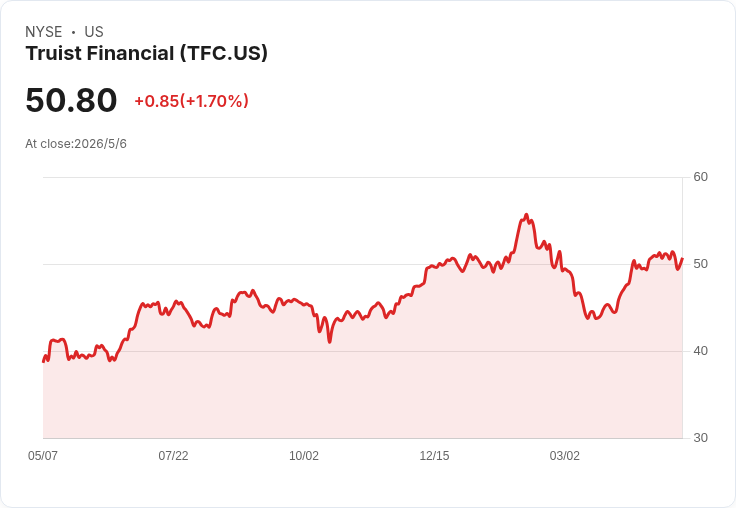Click the chart line's leftmost starting point
The height and width of the screenshot is (508, 736).
coord(43,362)
